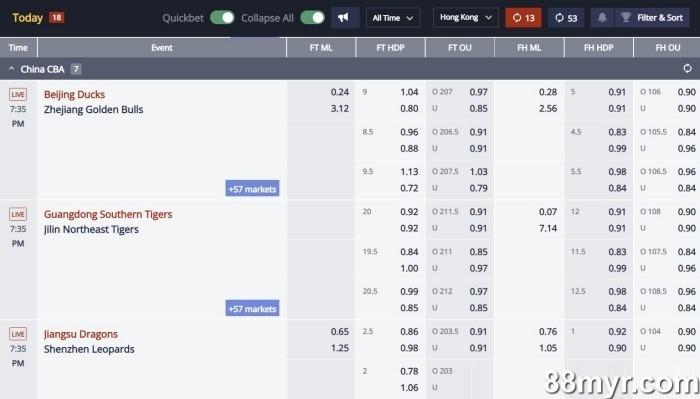
Task: Click the FH HDP column header
Action: click(599, 48)
